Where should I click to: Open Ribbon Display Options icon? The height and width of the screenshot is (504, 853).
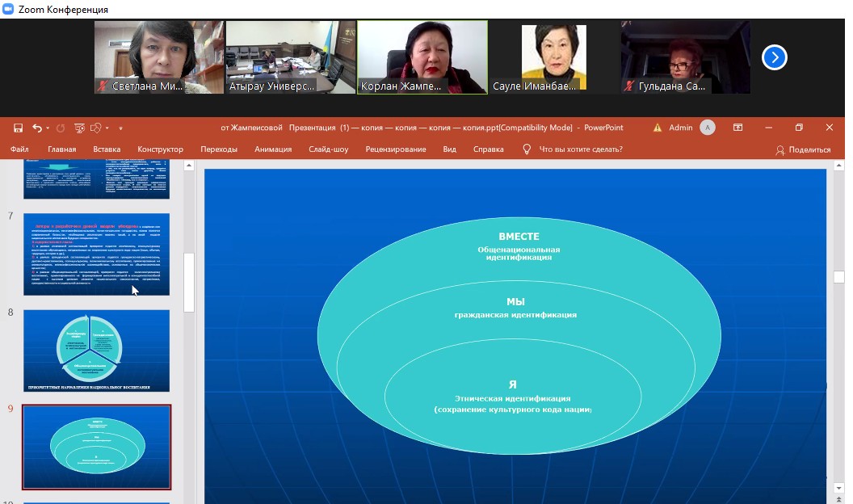(x=737, y=128)
